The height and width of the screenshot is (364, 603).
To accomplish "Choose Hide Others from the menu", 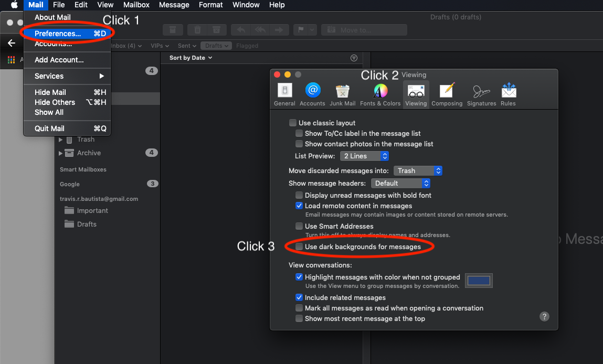I will click(x=67, y=102).
